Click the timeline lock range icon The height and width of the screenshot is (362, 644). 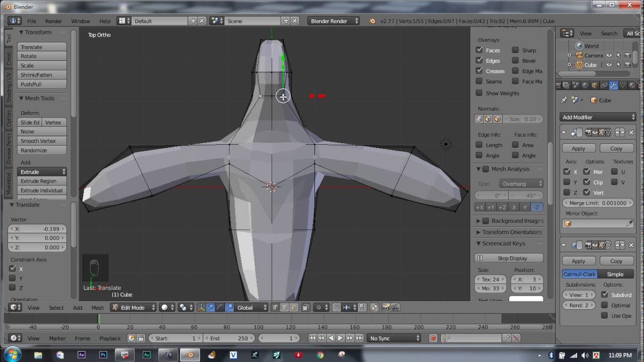pyautogui.click(x=141, y=338)
